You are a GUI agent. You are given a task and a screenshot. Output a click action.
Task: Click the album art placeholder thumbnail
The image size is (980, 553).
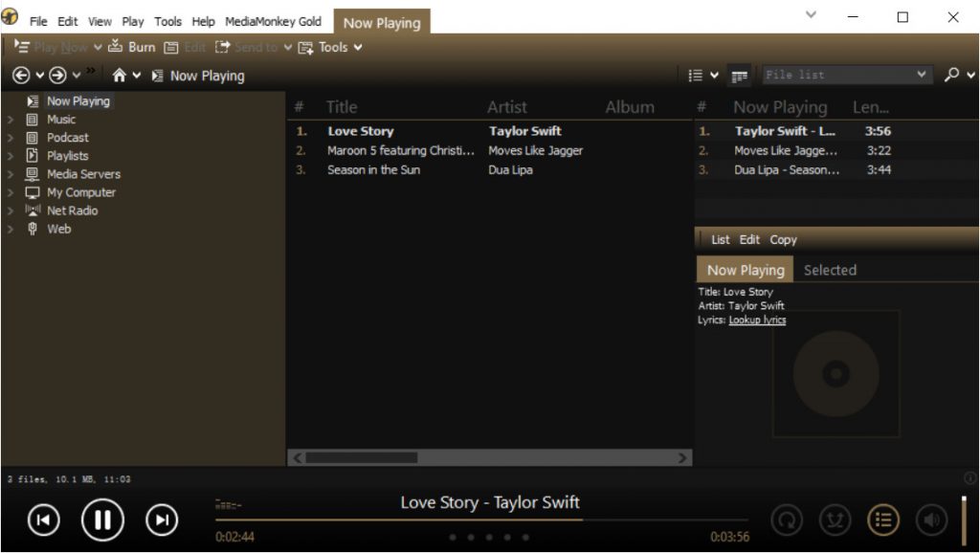(836, 374)
